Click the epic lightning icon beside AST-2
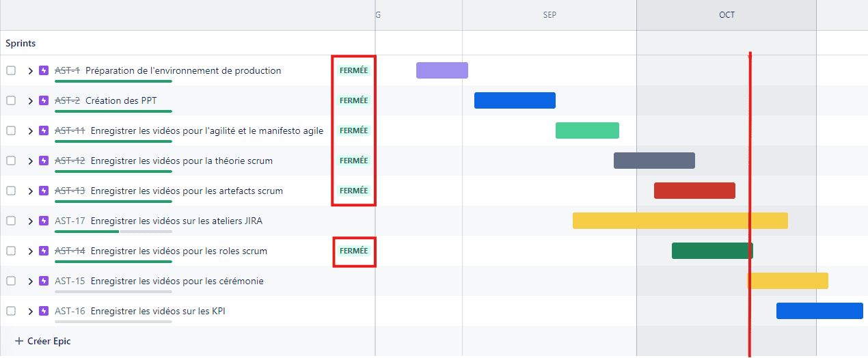868x358 pixels. [44, 100]
